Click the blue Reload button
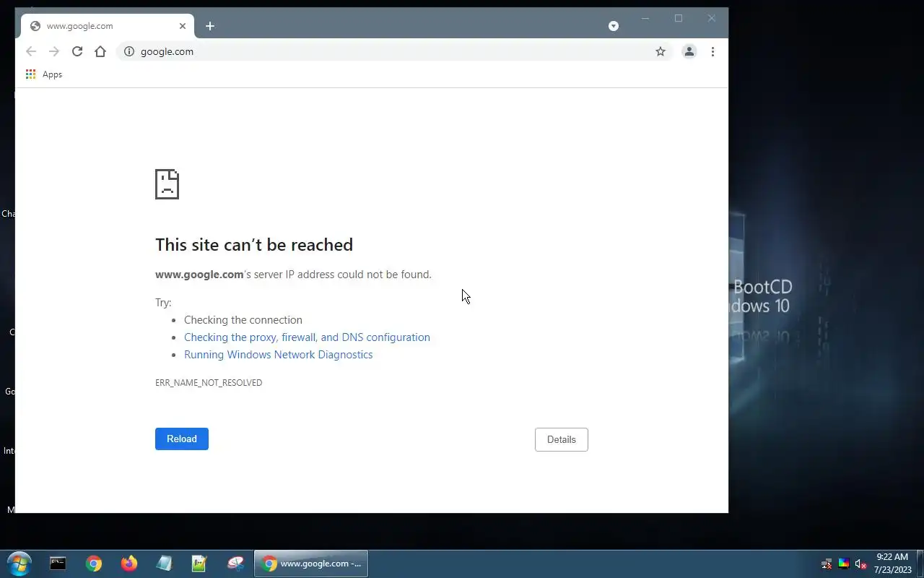Viewport: 924px width, 578px height. point(182,439)
